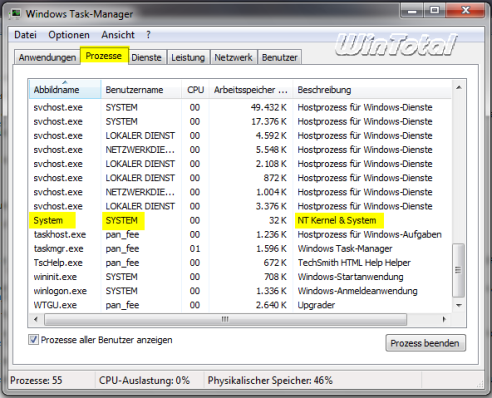The image size is (492, 398).
Task: Select the svchost.exe row using 2.108 K
Action: click(240, 164)
